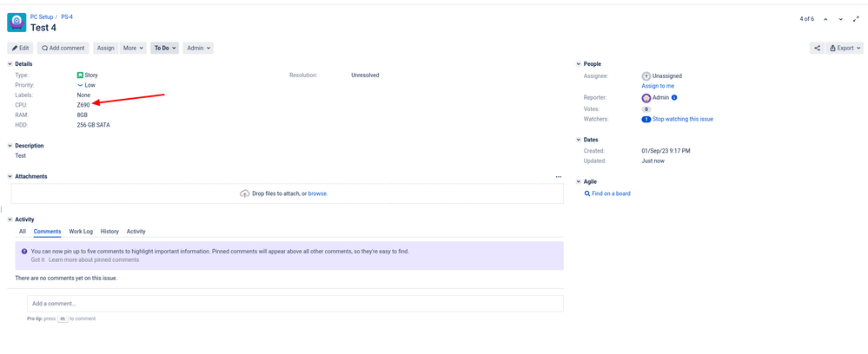Click the Low priority icon
Viewport: 868px width, 354px height.
pyautogui.click(x=80, y=85)
